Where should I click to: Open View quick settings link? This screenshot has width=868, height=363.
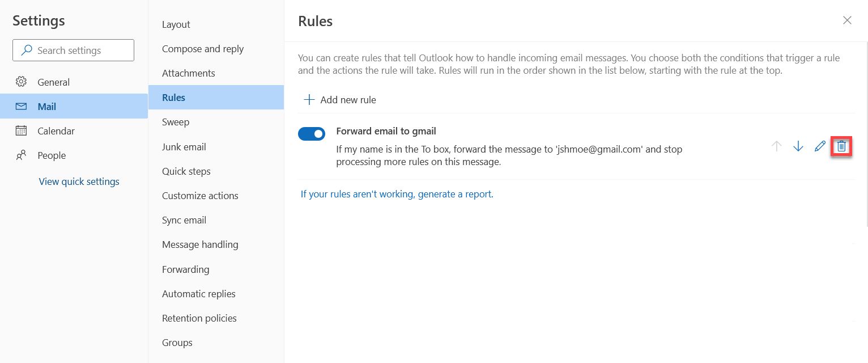[79, 181]
